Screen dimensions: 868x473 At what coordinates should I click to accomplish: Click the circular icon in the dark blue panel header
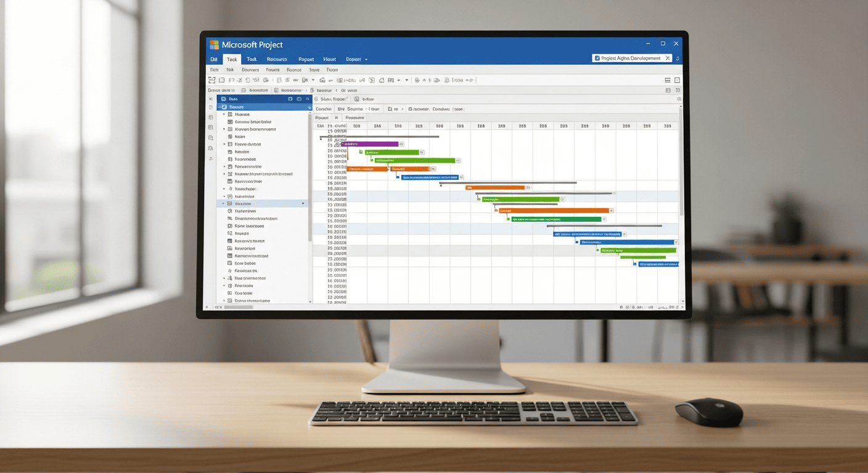click(299, 99)
